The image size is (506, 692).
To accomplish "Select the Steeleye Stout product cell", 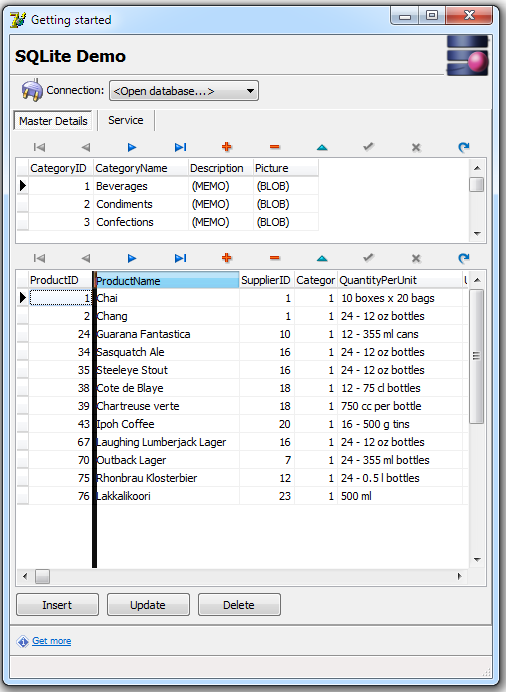I will [x=167, y=370].
